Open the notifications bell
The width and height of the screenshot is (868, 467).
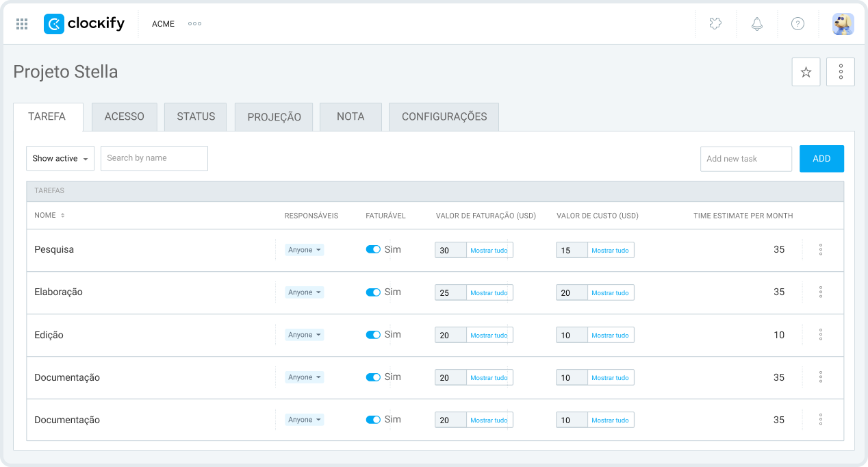tap(756, 24)
